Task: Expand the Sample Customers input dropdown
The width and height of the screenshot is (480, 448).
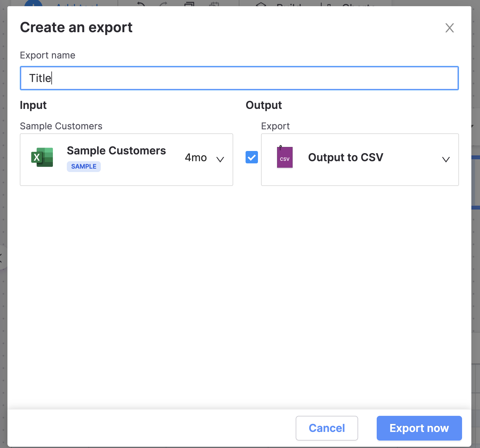Action: [220, 160]
